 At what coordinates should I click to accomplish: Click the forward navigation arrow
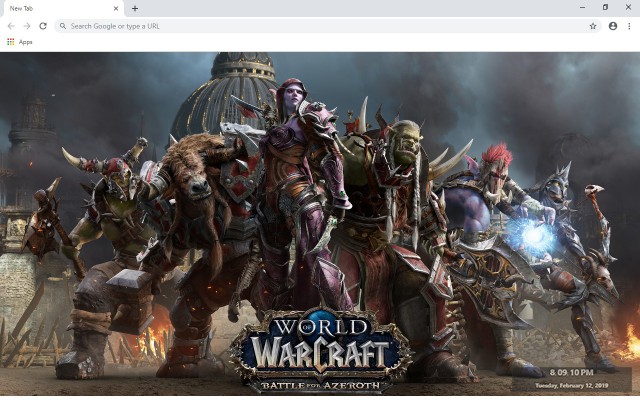point(27,26)
